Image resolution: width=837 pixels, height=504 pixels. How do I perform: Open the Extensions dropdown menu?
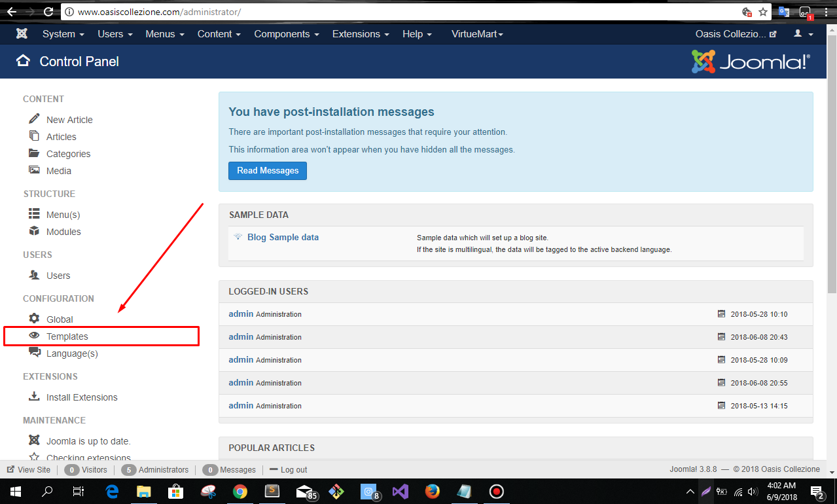click(361, 34)
